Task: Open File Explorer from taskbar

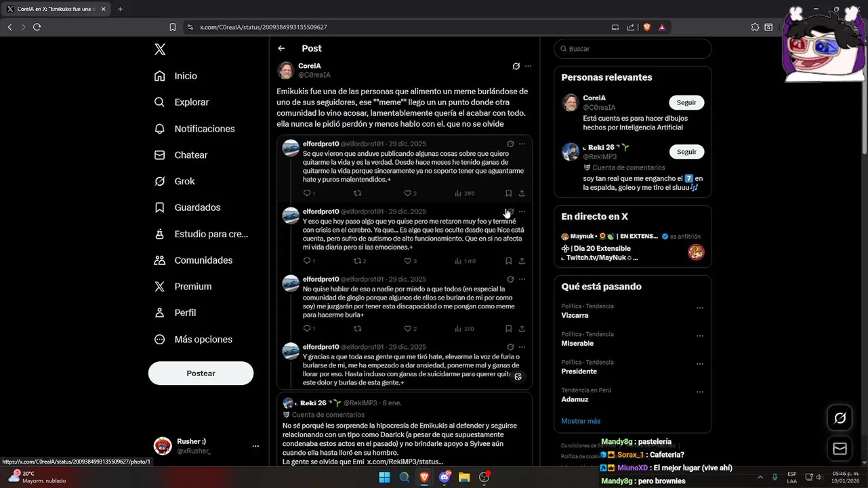Action: point(464,477)
